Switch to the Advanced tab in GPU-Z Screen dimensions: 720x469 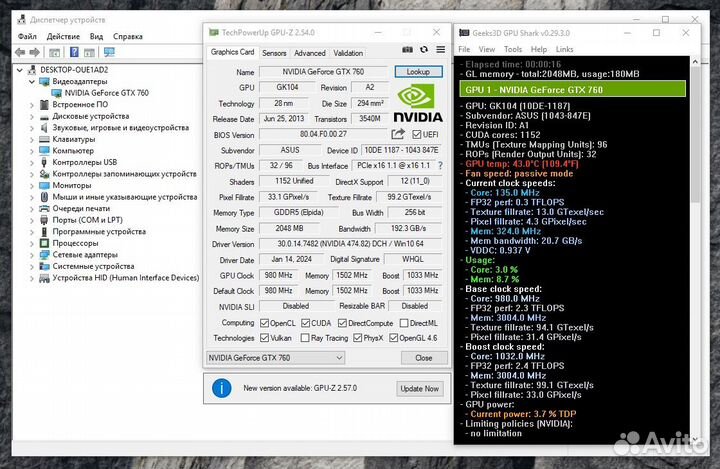coord(309,53)
